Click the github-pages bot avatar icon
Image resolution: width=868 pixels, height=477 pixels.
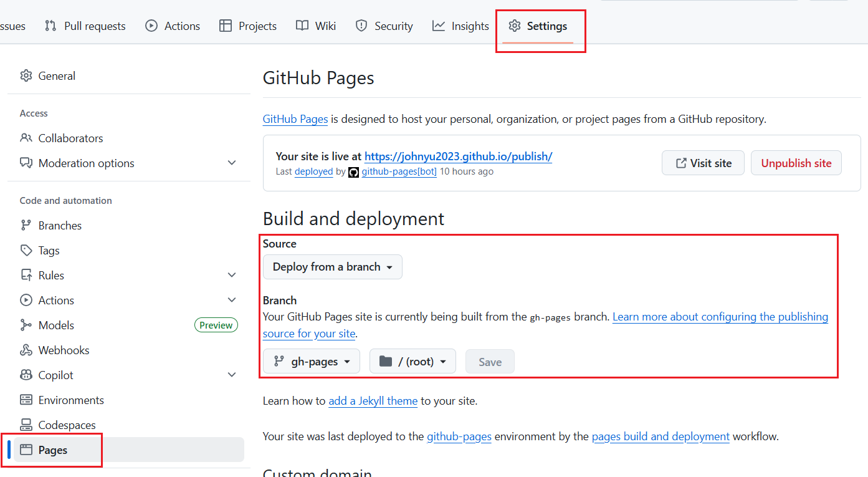(354, 172)
